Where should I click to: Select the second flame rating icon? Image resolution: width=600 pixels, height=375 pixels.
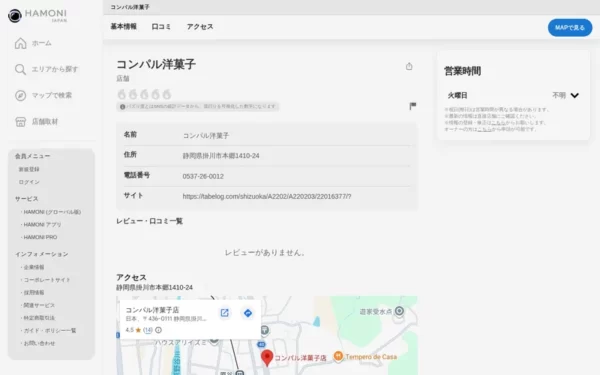[x=133, y=94]
